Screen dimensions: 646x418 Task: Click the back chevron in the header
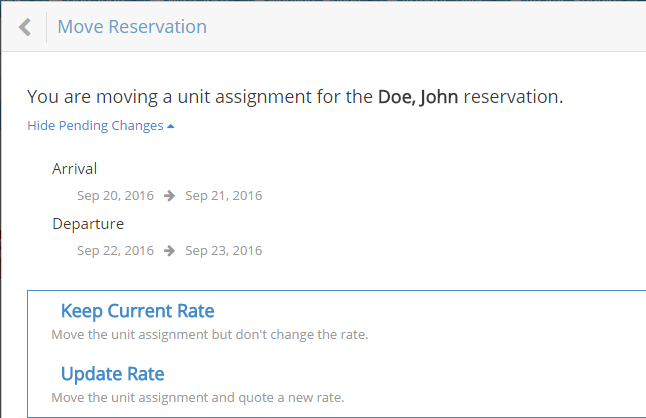tap(25, 27)
